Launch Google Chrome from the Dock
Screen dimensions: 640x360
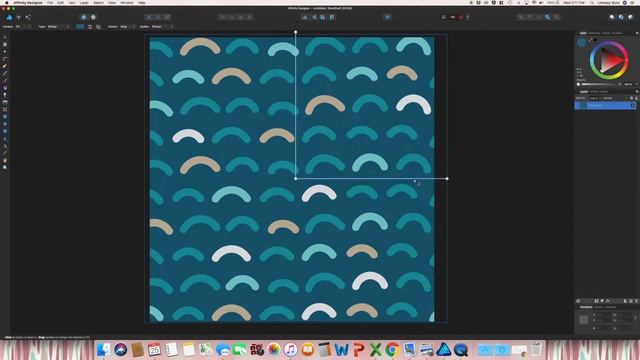[x=392, y=350]
